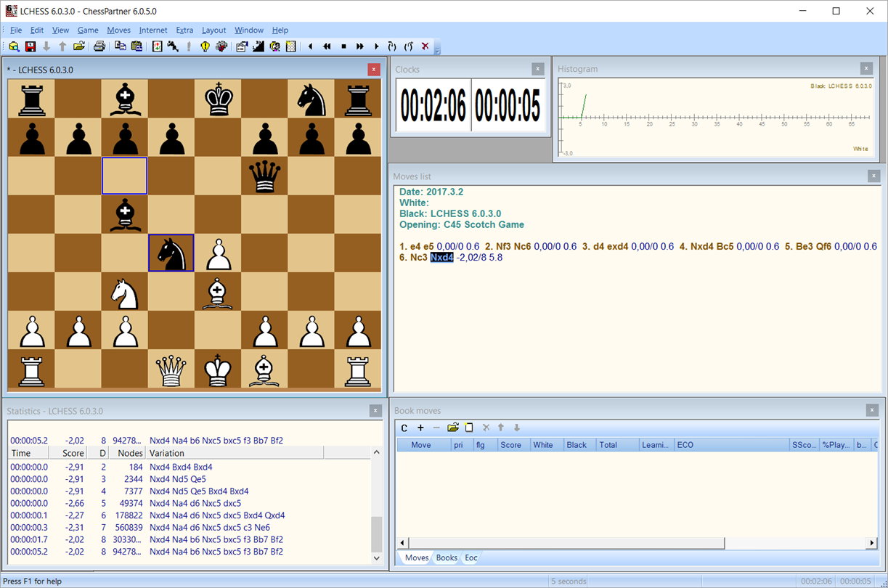Click the yellow light bulb hint icon
Image resolution: width=888 pixels, height=588 pixels.
click(205, 46)
